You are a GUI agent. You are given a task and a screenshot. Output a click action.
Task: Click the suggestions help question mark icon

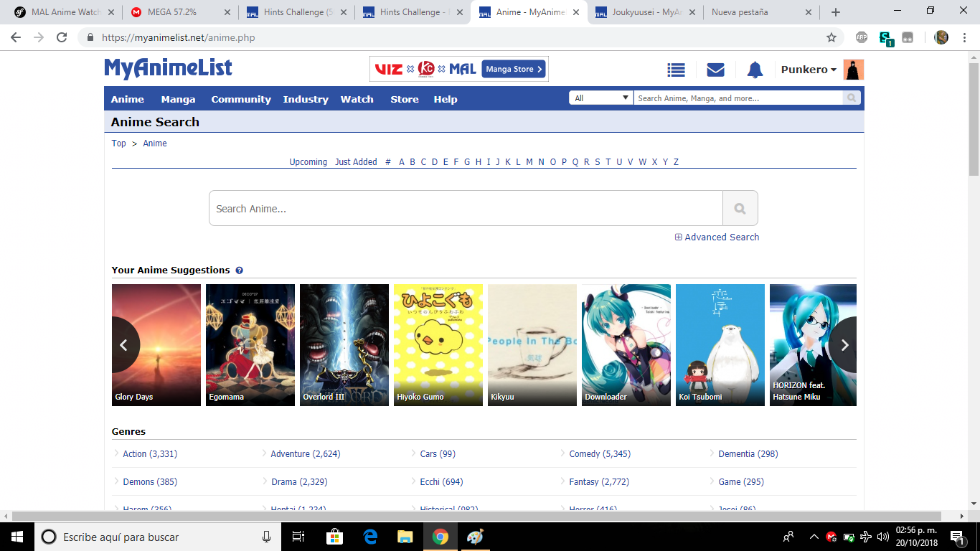coord(239,270)
